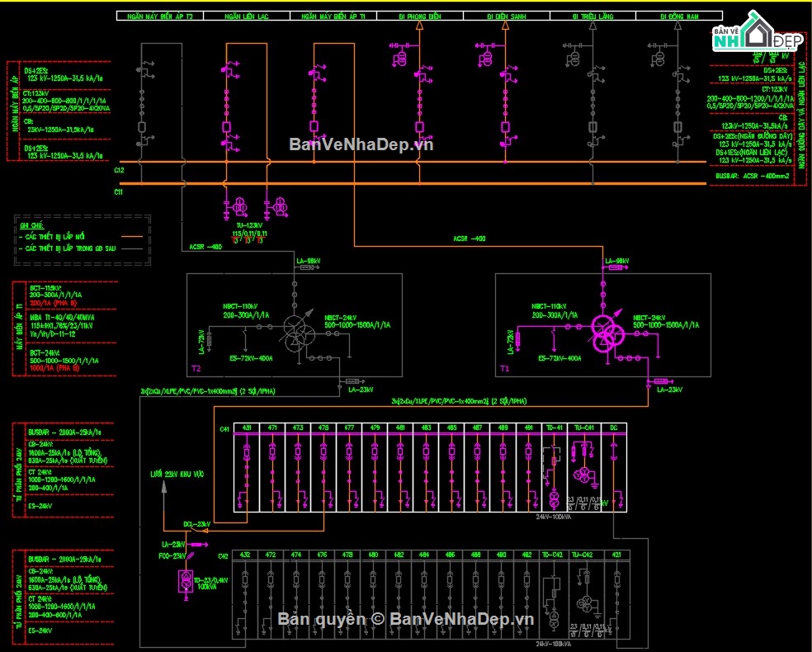Select the TD-23/0,4kV 100kVA transformer symbol

tap(186, 583)
